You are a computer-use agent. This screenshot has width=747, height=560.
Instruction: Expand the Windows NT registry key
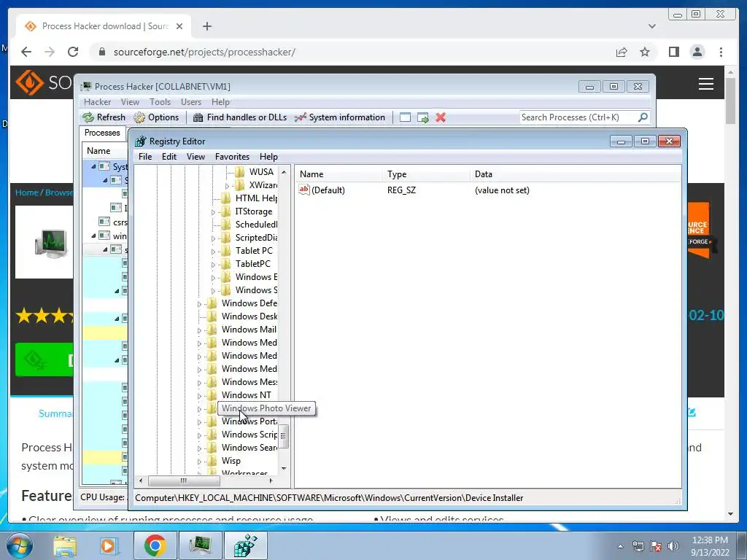point(199,396)
